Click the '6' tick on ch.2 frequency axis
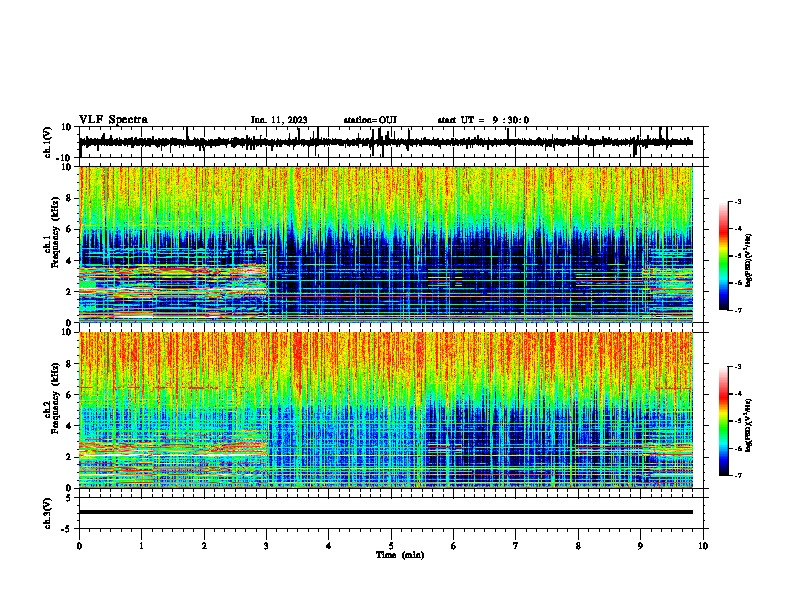This screenshot has width=792, height=612. click(70, 395)
